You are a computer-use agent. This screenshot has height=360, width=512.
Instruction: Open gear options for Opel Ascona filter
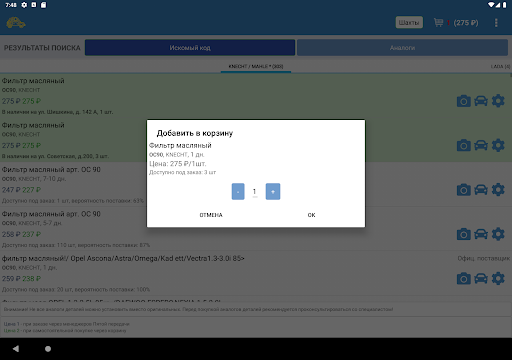pos(498,278)
